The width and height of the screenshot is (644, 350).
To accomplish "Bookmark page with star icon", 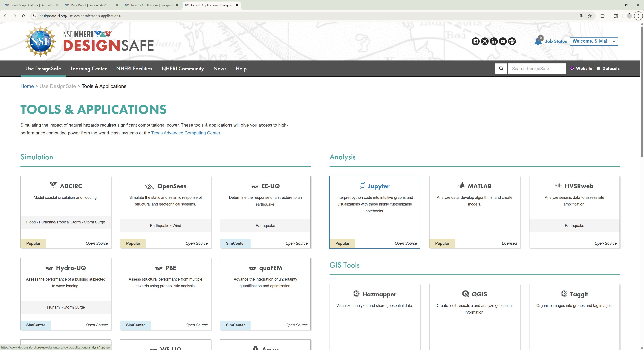I will (x=589, y=16).
